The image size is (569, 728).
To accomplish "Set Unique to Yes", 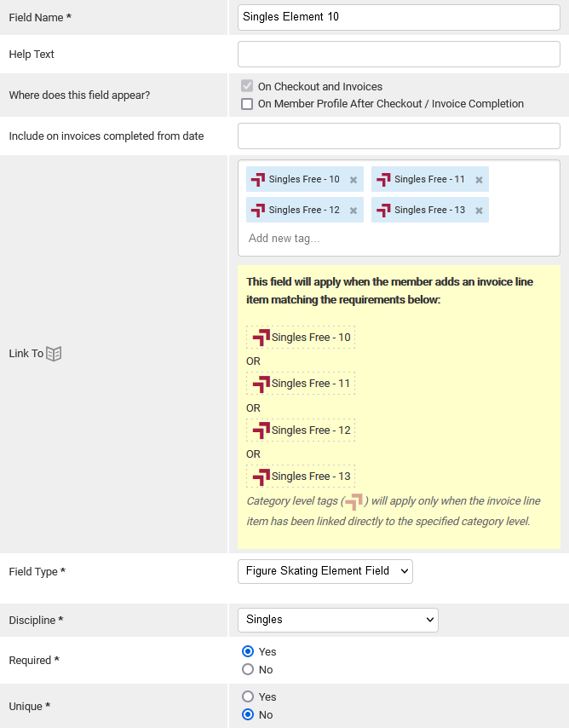I will [248, 696].
